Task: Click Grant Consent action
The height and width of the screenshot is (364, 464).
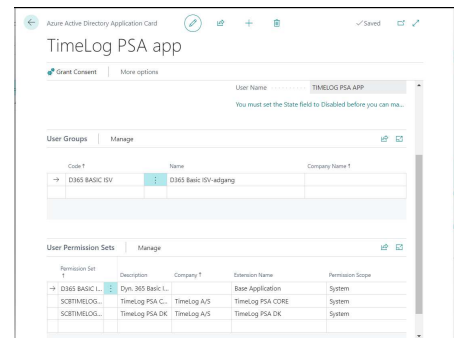Action: (x=72, y=72)
